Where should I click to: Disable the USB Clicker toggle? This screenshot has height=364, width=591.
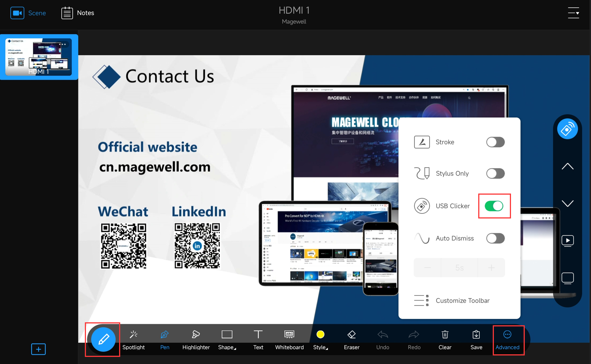[494, 206]
